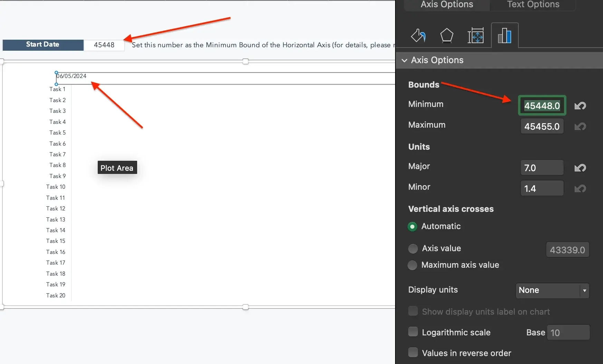Switch to the Text Options tab
Screen dimensions: 603x364
(533, 5)
